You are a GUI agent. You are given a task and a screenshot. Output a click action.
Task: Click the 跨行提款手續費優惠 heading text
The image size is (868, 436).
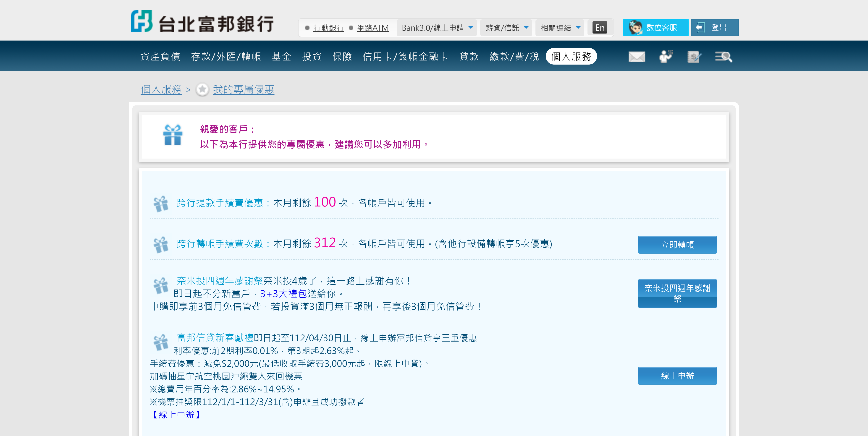[x=220, y=203]
